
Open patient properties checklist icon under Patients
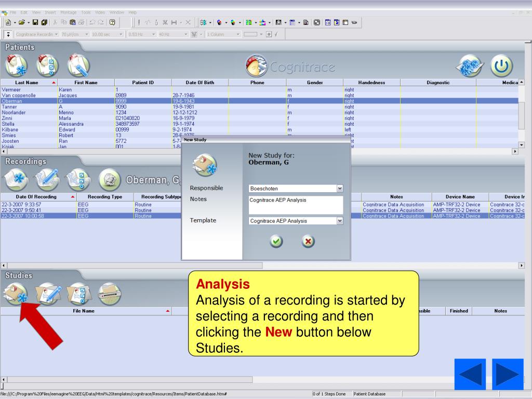47,65
